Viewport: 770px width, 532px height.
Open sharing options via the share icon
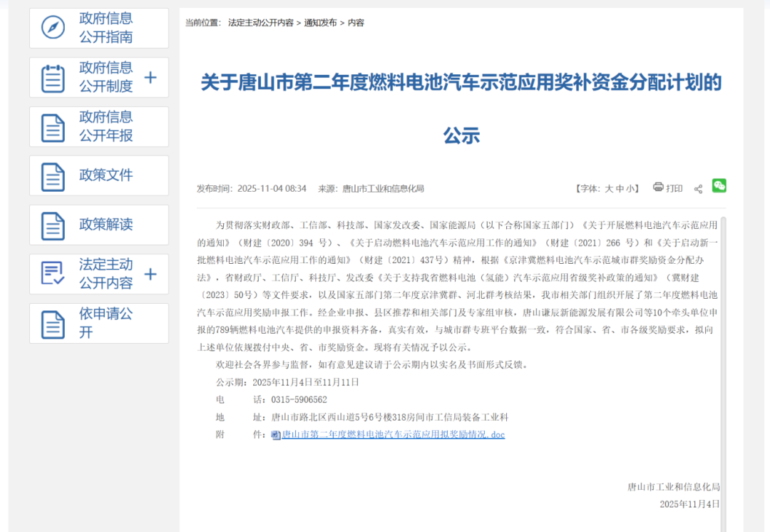click(698, 188)
